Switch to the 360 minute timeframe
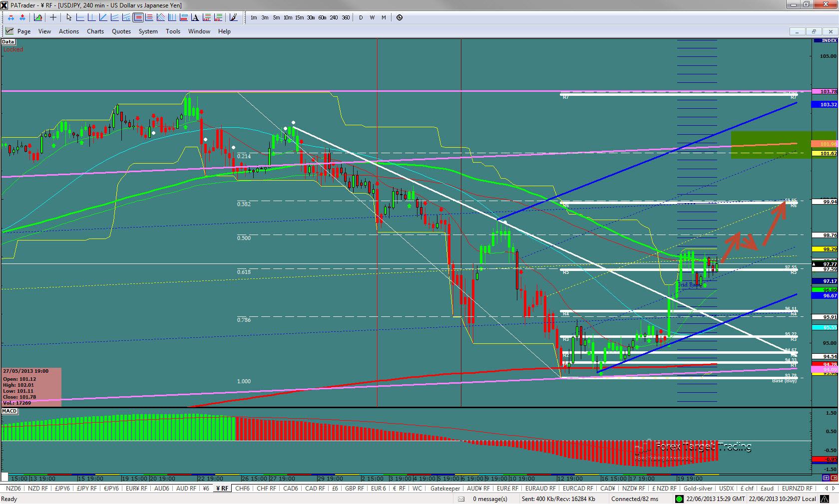839x504 pixels. 346,17
